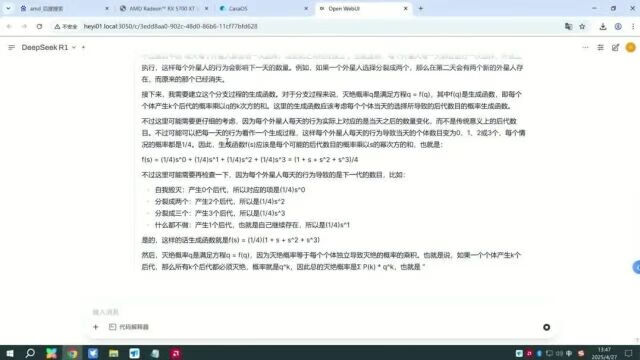The image size is (640, 360).
Task: Open the chat controls sliders icon
Action: pos(600,47)
